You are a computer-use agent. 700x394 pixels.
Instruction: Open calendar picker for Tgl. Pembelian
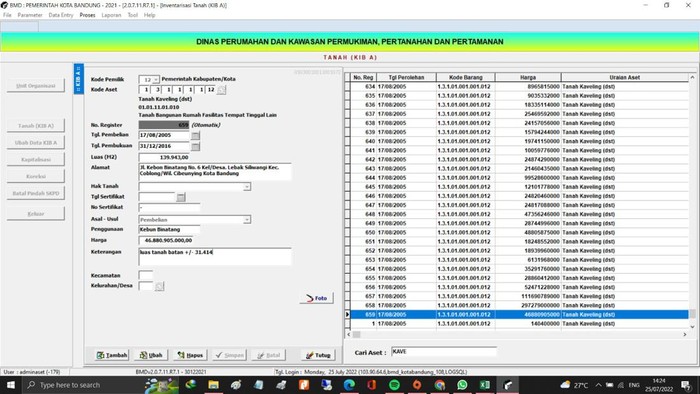pos(196,135)
